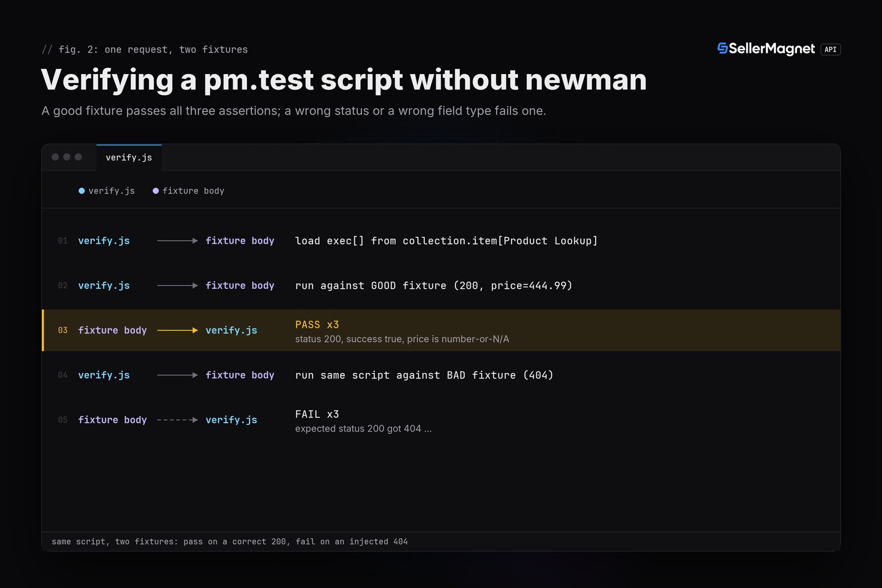
Task: Click the API badge beside SellerMagnet
Action: [x=830, y=49]
